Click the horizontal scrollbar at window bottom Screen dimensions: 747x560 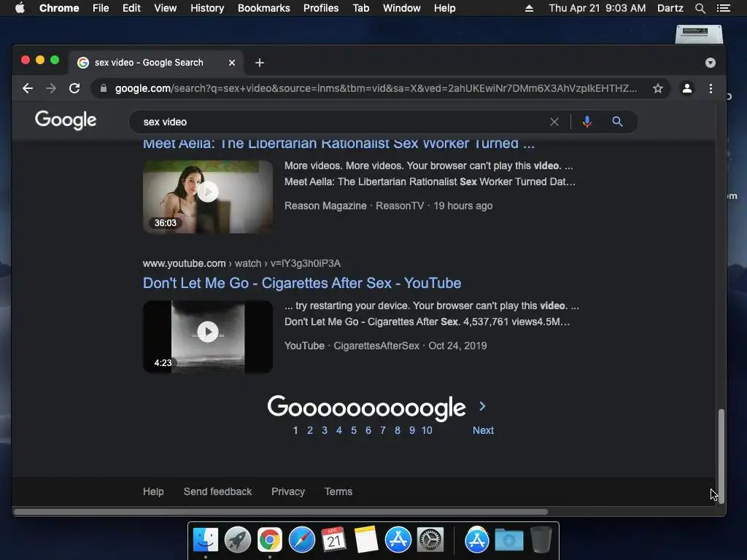[281, 512]
